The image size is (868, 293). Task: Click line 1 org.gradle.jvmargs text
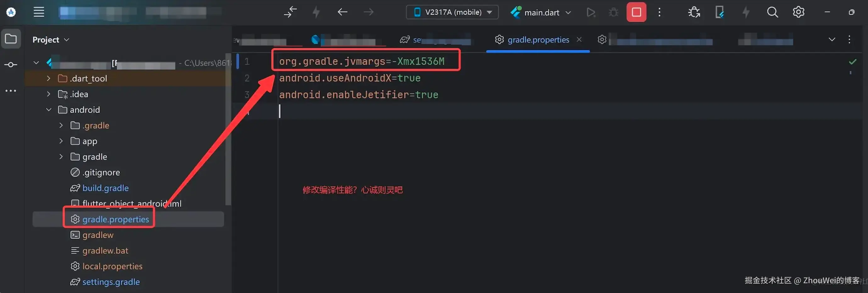(x=362, y=61)
